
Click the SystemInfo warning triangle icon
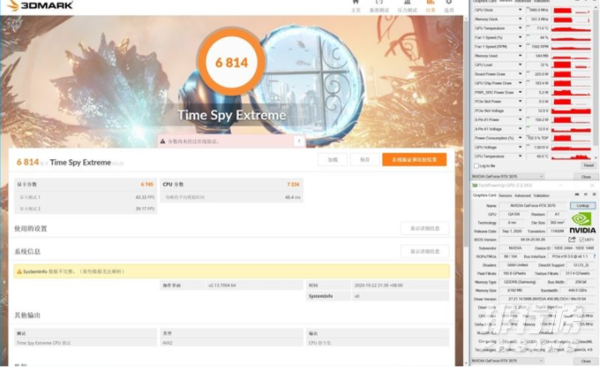pyautogui.click(x=19, y=272)
